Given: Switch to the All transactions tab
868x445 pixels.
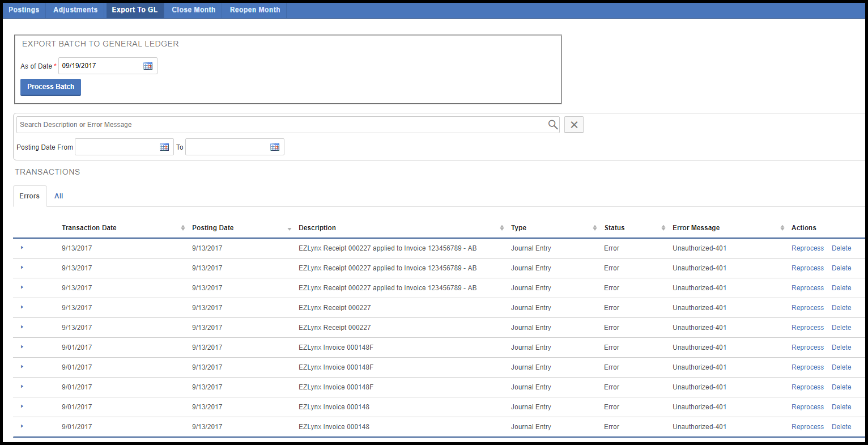Looking at the screenshot, I should coord(58,196).
